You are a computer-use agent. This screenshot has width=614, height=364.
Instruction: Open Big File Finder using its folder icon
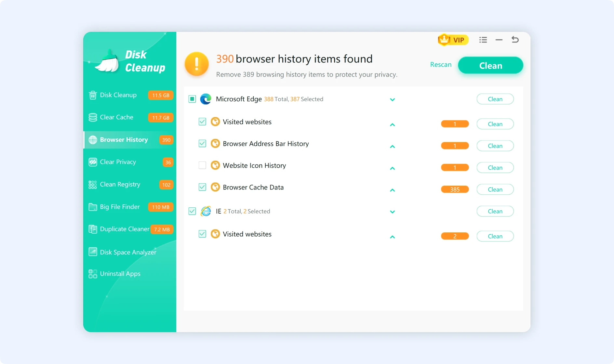(x=93, y=207)
